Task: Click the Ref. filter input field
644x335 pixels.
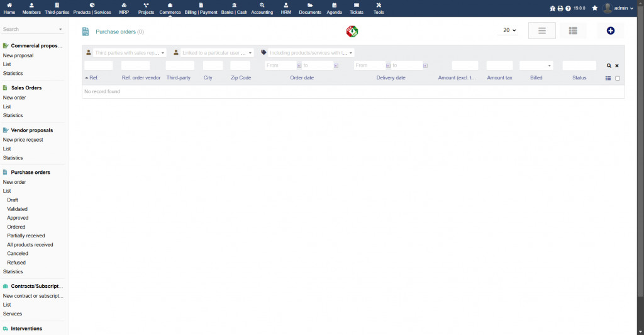Action: point(98,65)
